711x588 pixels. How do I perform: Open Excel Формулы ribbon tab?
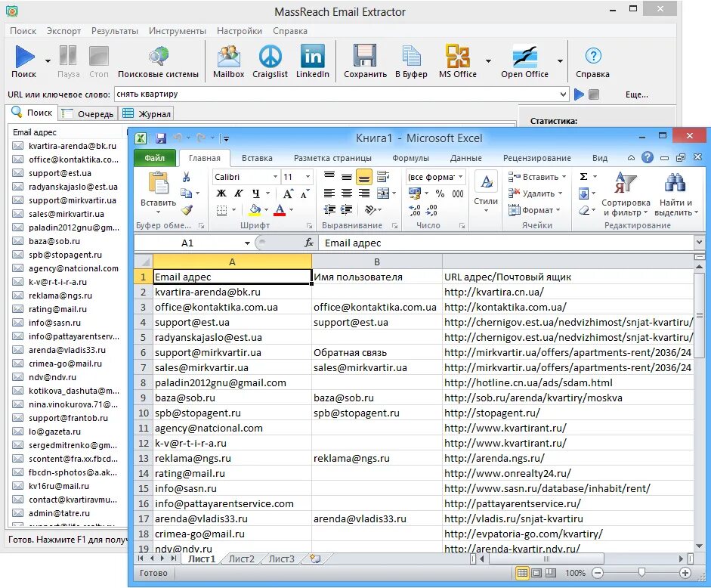410,158
